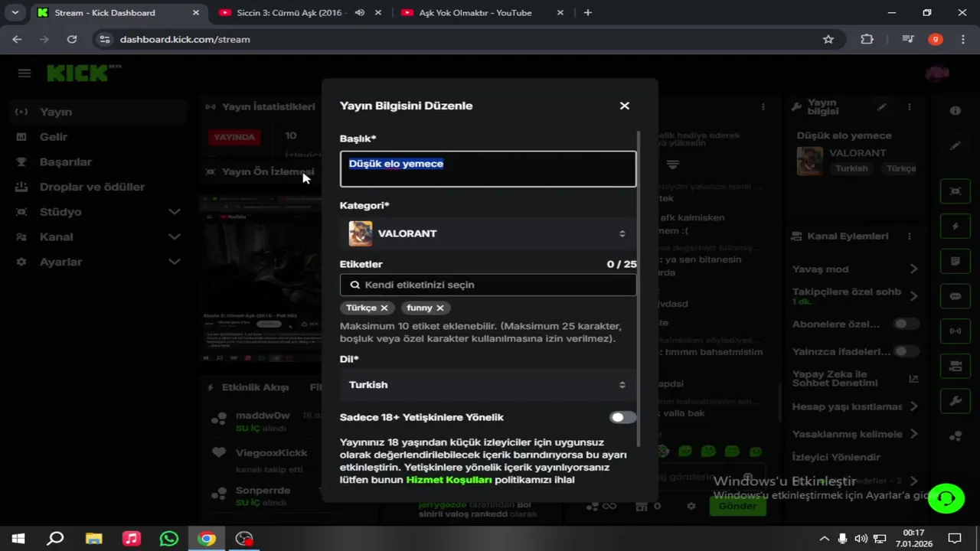Open a new browser tab
This screenshot has width=980, height=551.
pos(588,12)
